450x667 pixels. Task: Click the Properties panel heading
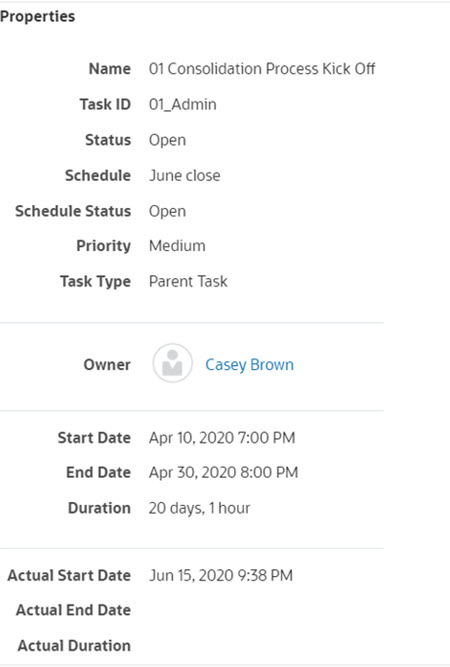[x=37, y=17]
